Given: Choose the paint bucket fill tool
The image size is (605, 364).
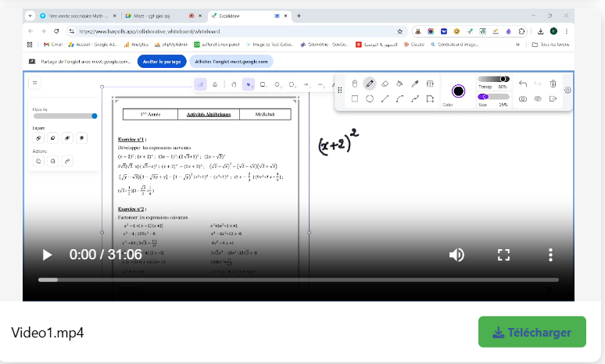Looking at the screenshot, I should tap(399, 84).
